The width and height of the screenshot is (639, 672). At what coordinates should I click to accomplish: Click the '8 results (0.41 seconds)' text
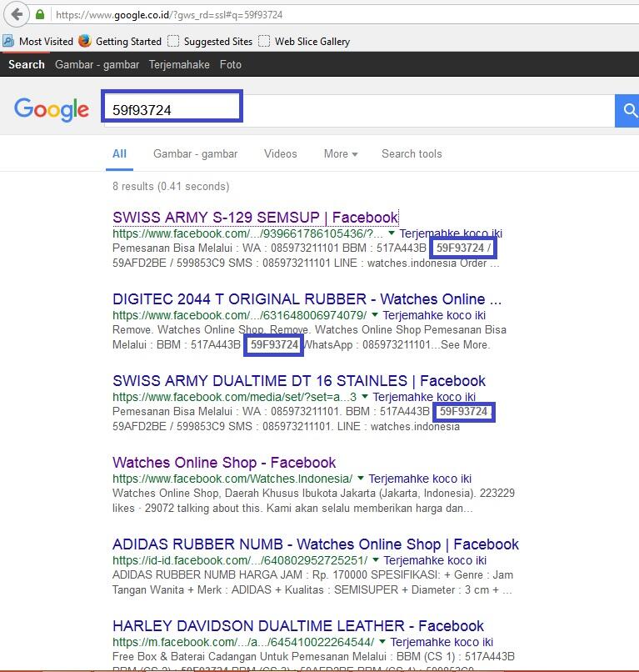(x=171, y=187)
